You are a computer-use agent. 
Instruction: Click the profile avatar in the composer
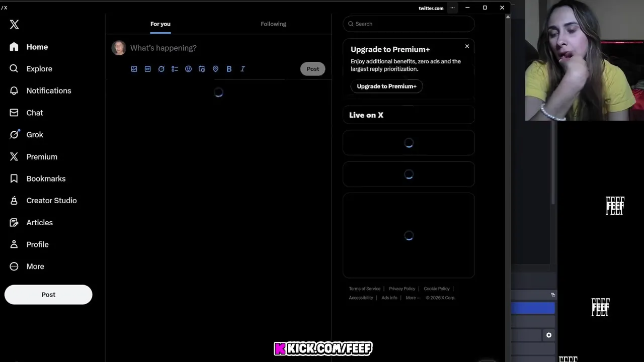119,48
